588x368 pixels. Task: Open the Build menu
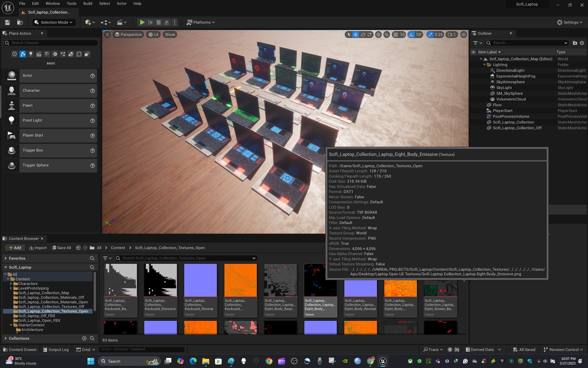click(88, 4)
